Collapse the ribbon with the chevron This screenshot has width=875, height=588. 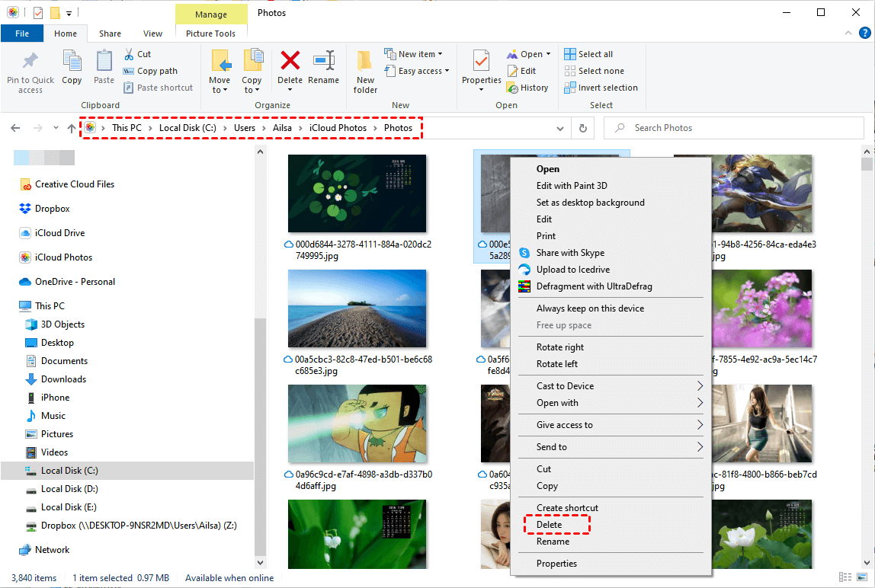tap(847, 34)
